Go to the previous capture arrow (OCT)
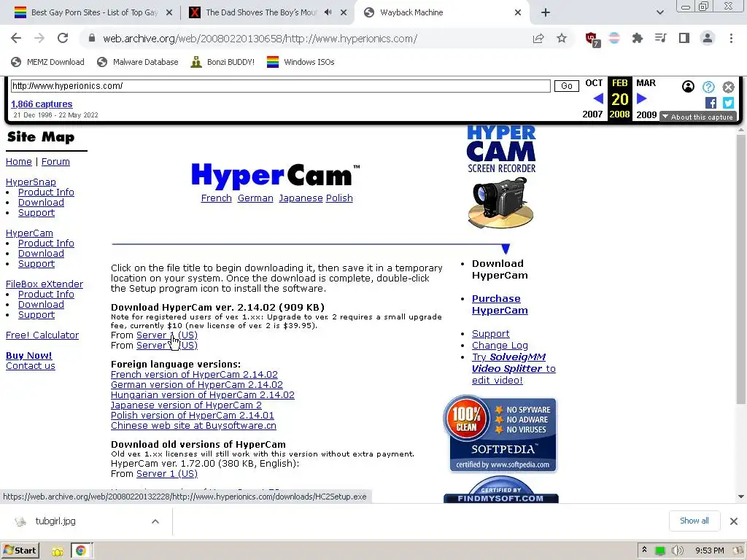The height and width of the screenshot is (560, 747). tap(598, 98)
